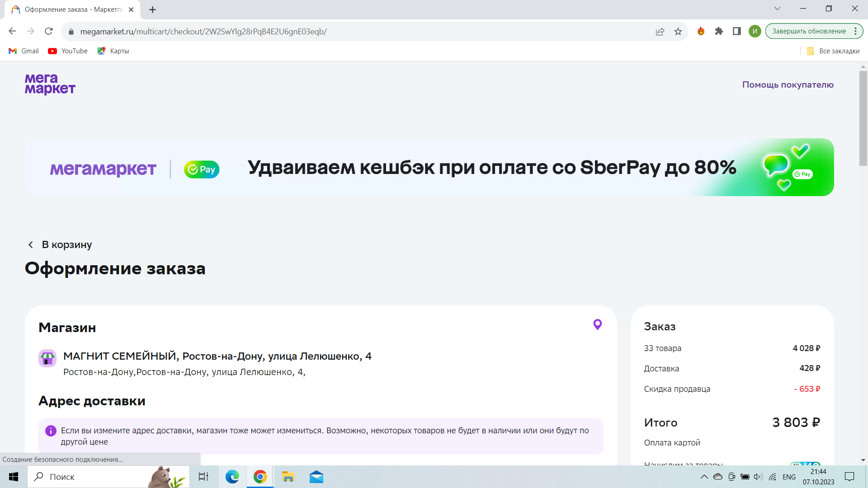
Task: Click the OneDrive cloud tray icon
Action: click(718, 477)
